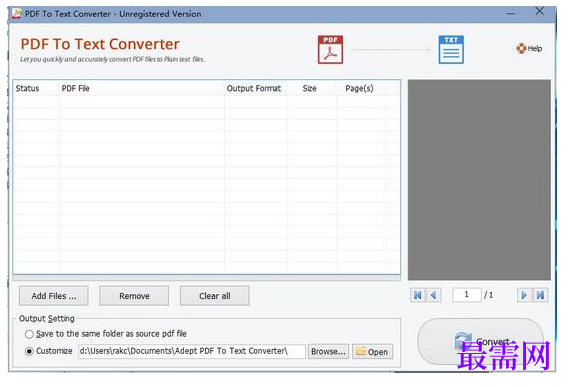Viewport: 569px width, 387px height.
Task: Minimize the PDF To Text Converter window
Action: (x=511, y=13)
